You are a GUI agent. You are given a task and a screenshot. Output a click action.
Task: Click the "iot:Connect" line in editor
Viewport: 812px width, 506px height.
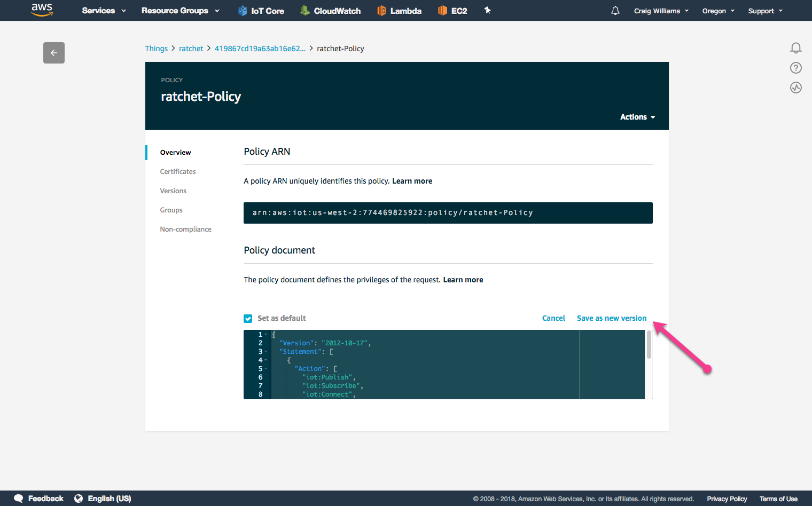pos(329,394)
